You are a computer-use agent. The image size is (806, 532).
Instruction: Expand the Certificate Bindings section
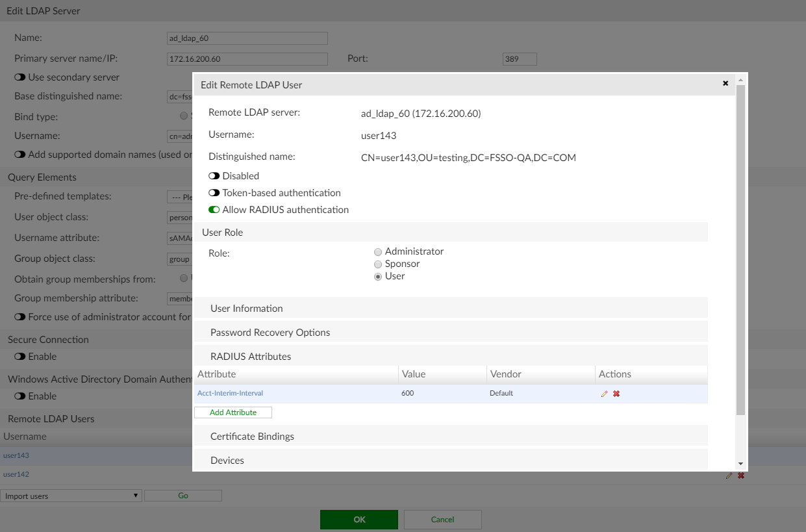[x=252, y=437]
